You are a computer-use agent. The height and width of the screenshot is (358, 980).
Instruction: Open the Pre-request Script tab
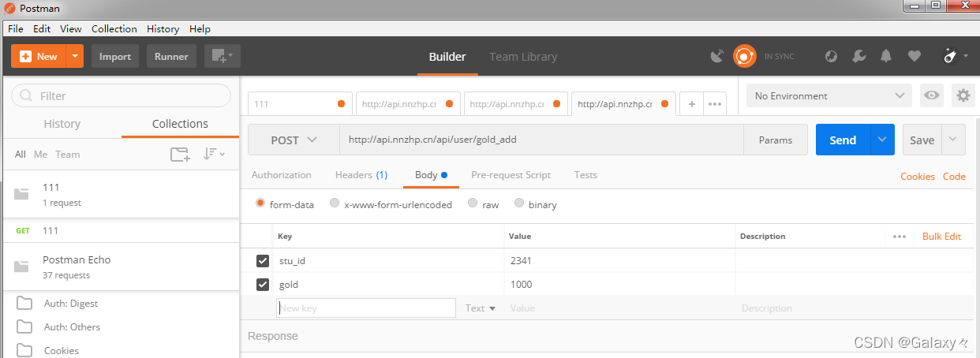(x=511, y=175)
